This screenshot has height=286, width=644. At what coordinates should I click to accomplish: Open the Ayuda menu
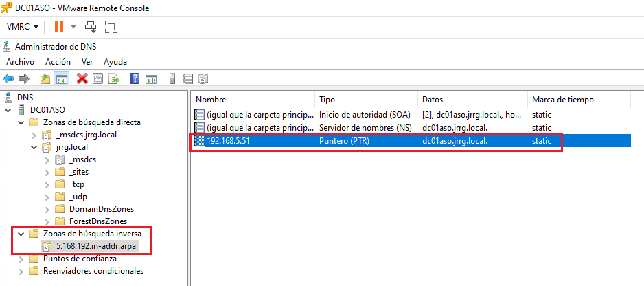[x=115, y=62]
